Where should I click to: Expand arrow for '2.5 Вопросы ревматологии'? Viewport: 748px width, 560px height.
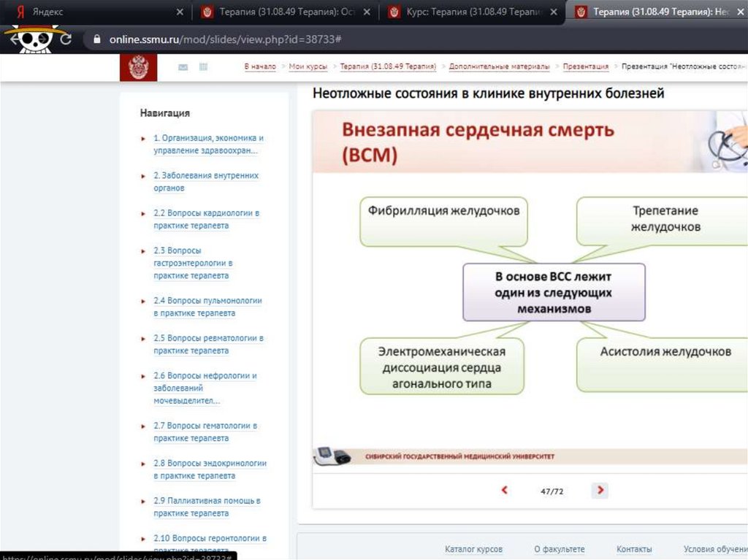(x=143, y=339)
